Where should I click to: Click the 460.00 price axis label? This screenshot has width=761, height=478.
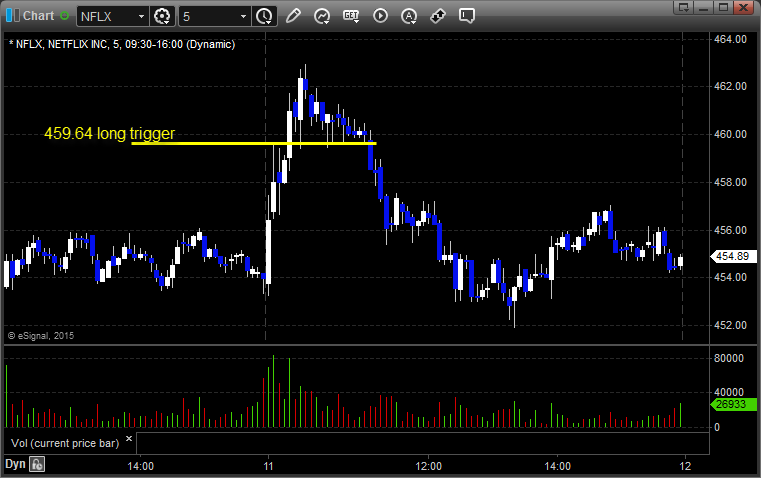[x=730, y=134]
